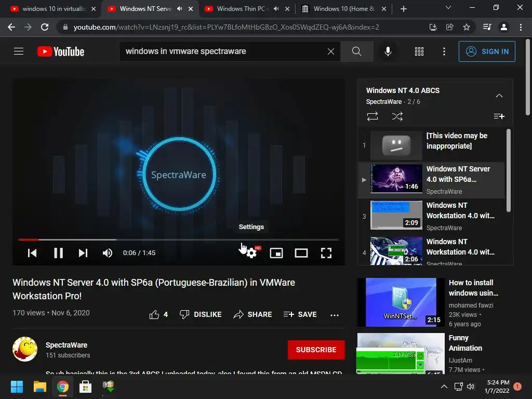Save the playlist with the add icon
This screenshot has width=532, height=399.
[x=499, y=116]
